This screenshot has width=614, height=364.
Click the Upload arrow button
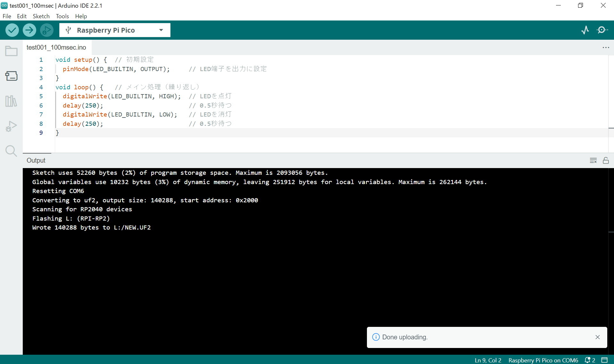29,30
